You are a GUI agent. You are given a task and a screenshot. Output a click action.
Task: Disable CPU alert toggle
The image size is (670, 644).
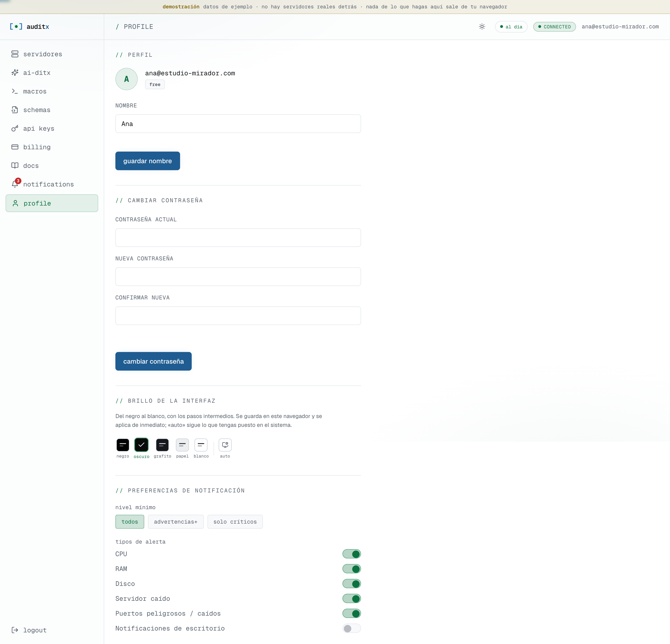(x=352, y=554)
